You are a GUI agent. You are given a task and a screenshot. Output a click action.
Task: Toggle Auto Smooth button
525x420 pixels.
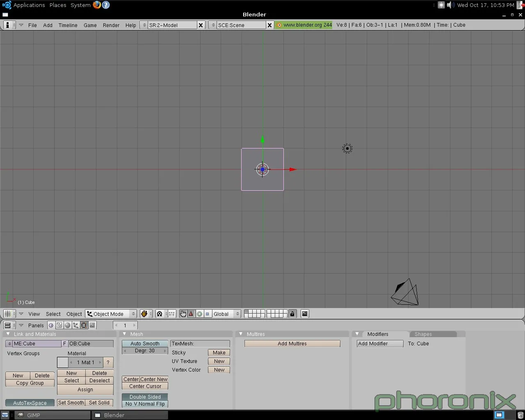[145, 344]
